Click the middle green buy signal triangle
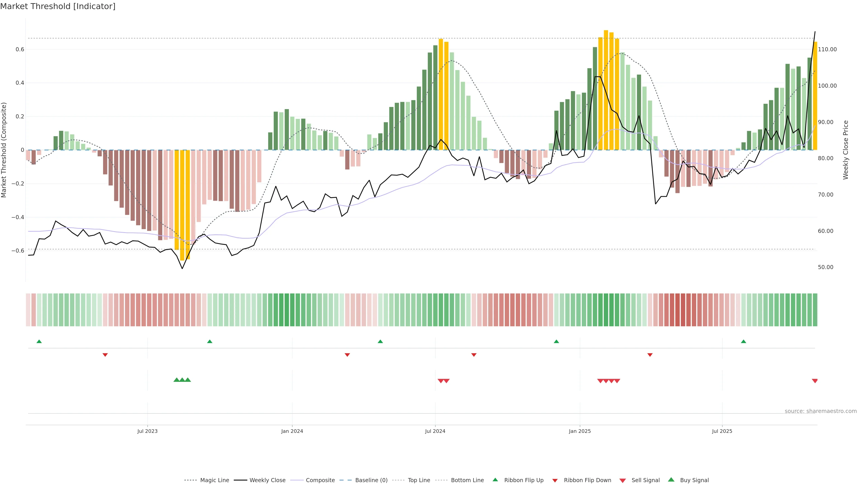 182,380
